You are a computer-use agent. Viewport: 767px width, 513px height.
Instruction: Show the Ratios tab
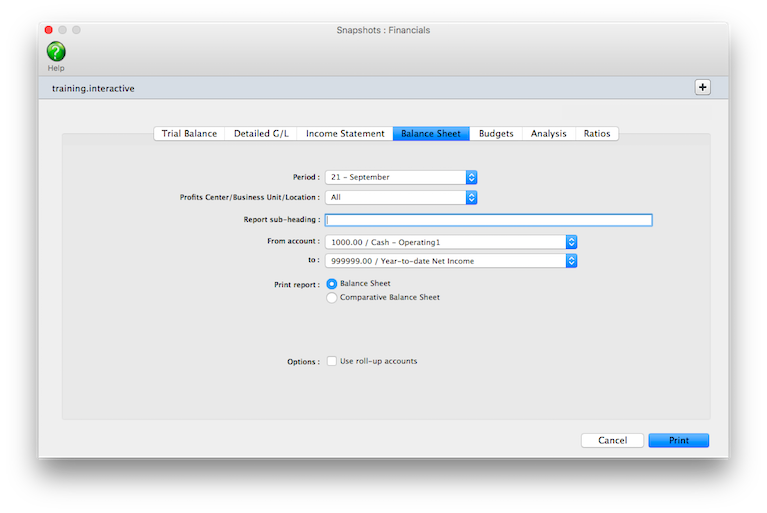pyautogui.click(x=597, y=133)
